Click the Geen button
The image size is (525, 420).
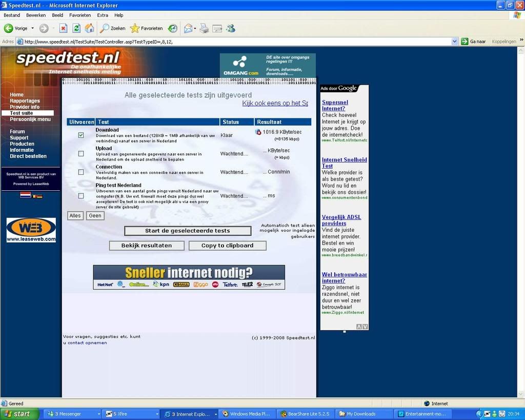click(x=95, y=216)
